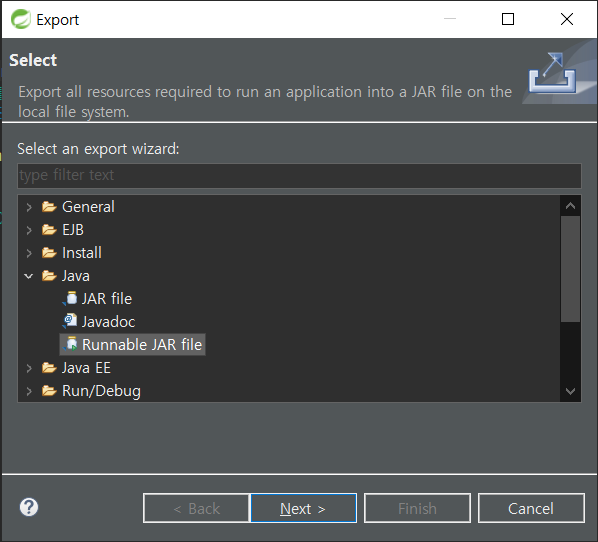
Task: Click the Spring logo in title bar
Action: pos(21,19)
